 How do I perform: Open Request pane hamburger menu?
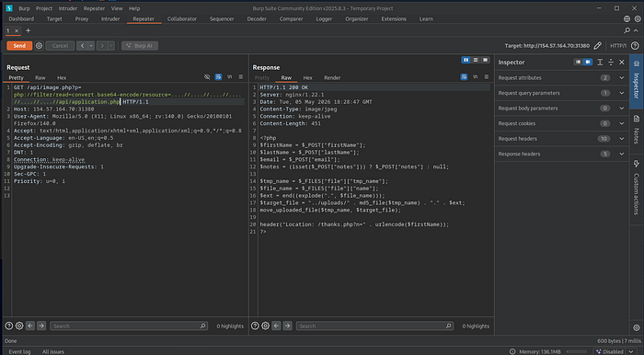point(241,77)
